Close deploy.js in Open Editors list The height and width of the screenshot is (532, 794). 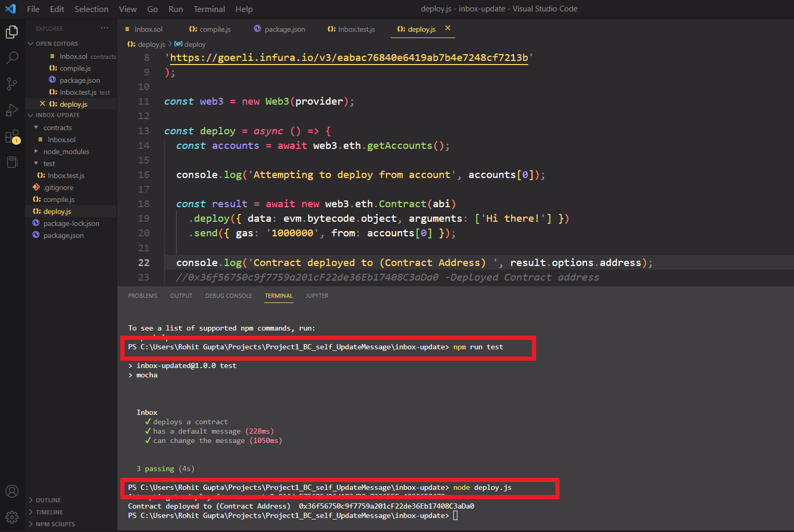(43, 104)
